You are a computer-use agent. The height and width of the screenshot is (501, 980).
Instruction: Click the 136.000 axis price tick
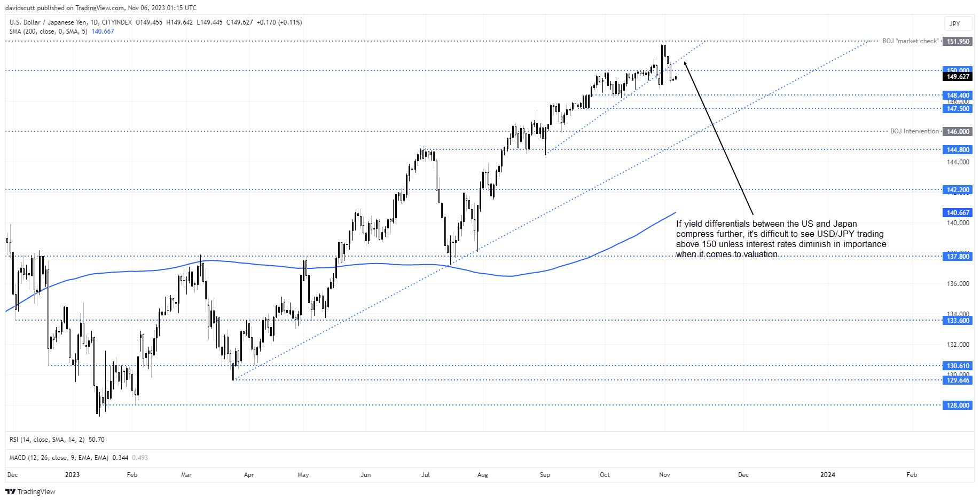[958, 284]
